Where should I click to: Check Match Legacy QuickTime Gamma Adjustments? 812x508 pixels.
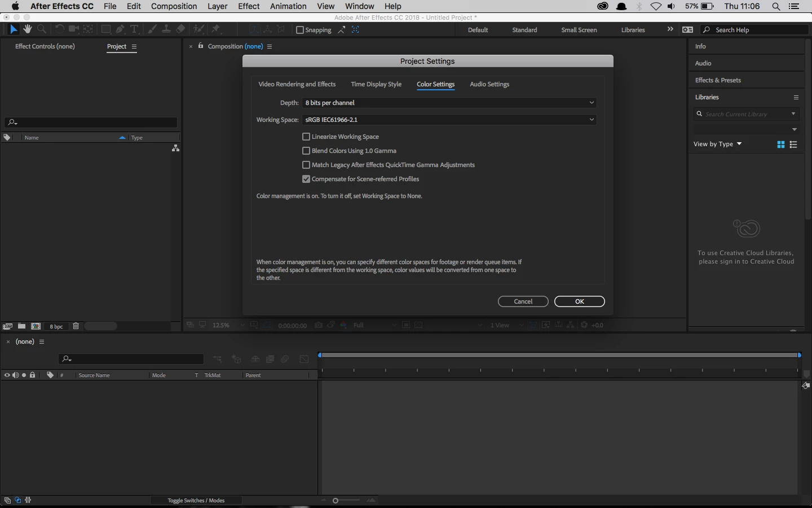pyautogui.click(x=306, y=165)
